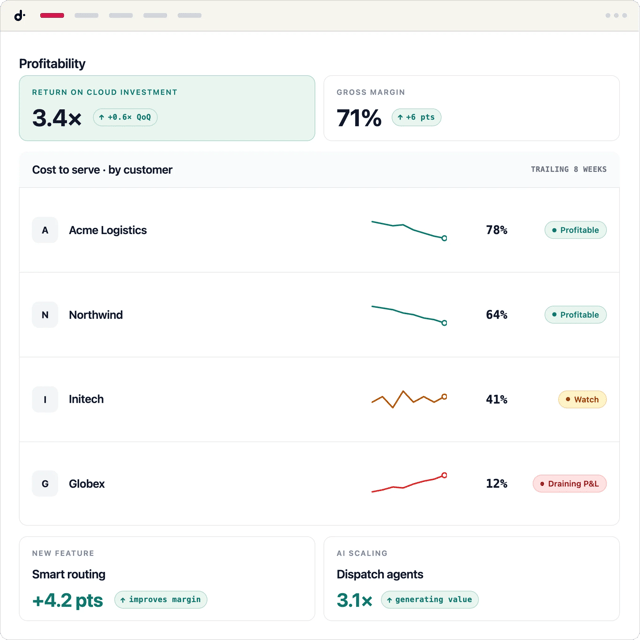This screenshot has width=640, height=640.
Task: Click the Globex red sparkline
Action: tap(409, 482)
